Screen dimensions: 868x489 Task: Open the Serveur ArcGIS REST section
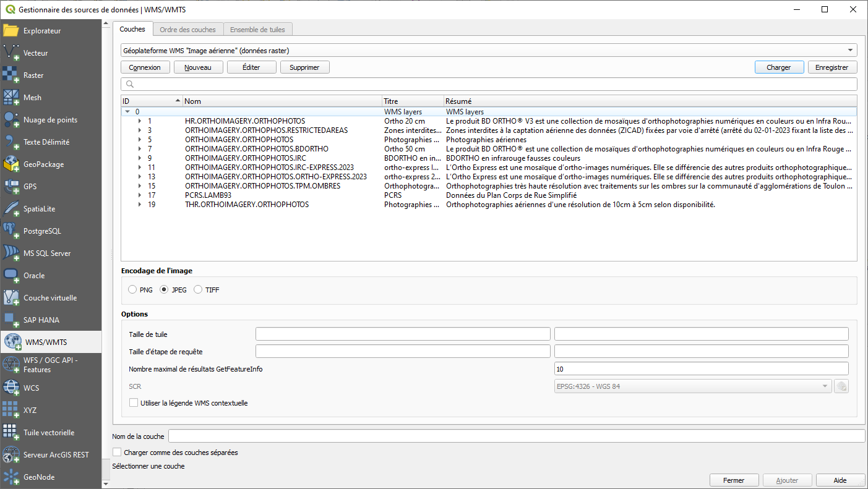click(56, 455)
